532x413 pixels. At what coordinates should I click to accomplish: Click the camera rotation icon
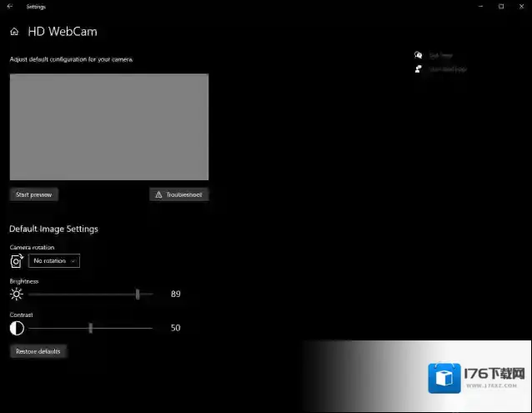click(17, 261)
